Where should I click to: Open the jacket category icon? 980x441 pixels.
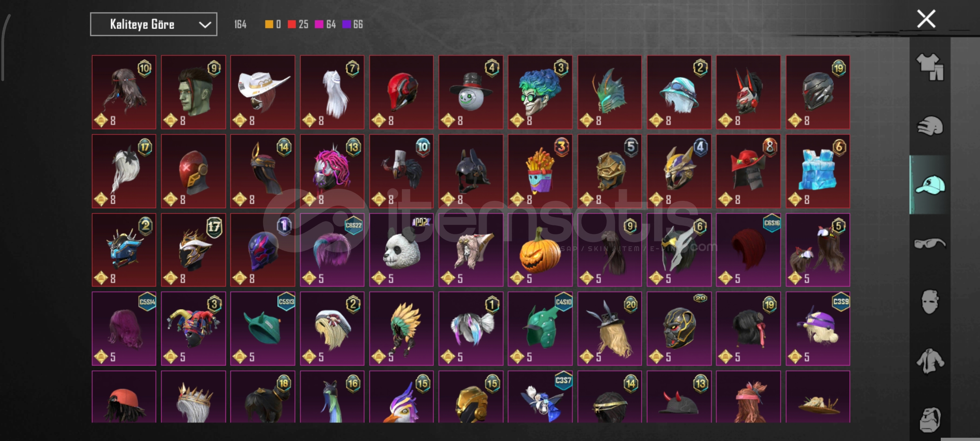coord(930,361)
